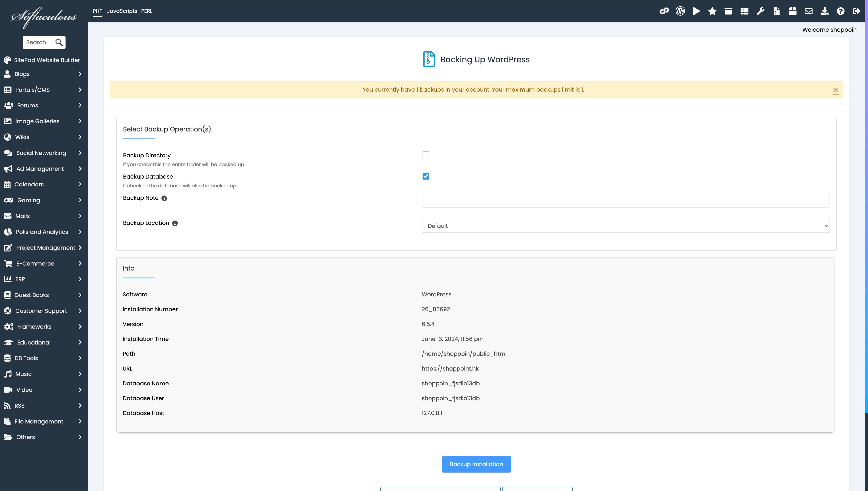Click the calendar icon for Calendars
Screen dimensions: 868x491
click(x=7, y=184)
